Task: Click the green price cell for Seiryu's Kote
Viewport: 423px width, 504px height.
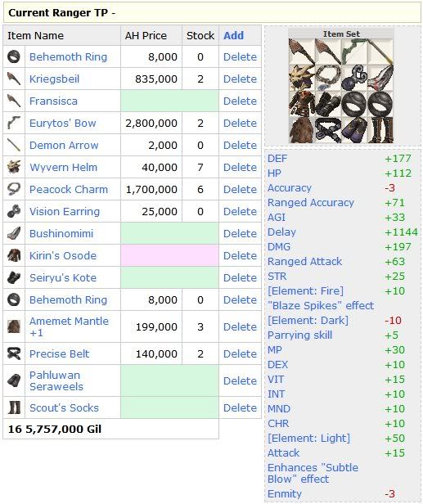Action: 169,277
